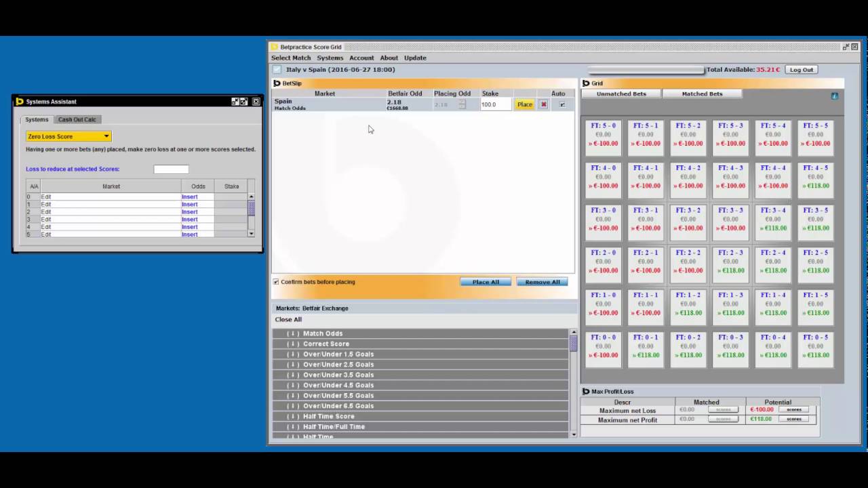The height and width of the screenshot is (488, 868).
Task: Click the BetSlip panel logo icon
Action: pyautogui.click(x=277, y=83)
